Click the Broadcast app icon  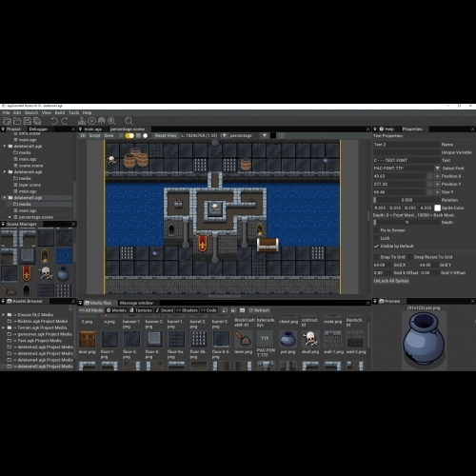coord(102,121)
